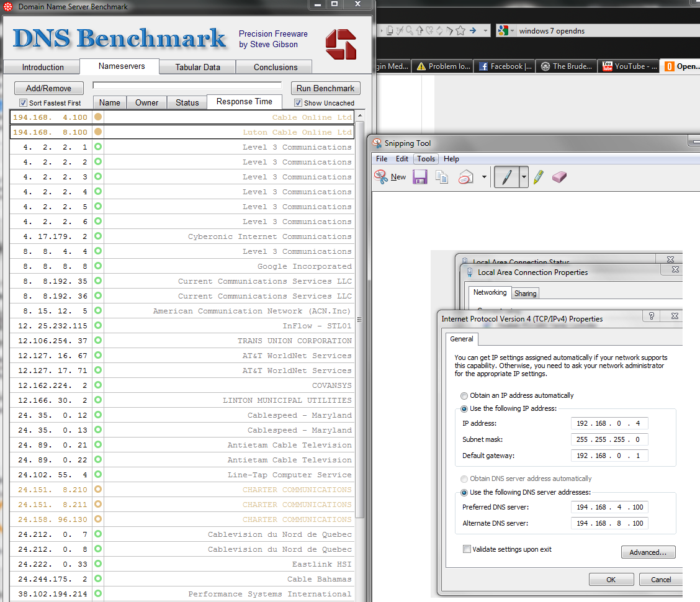Click the New button label in Snipping Tool

398,177
